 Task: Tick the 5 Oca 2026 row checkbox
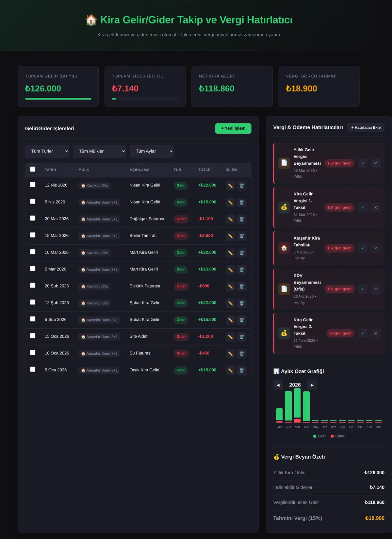[33, 369]
